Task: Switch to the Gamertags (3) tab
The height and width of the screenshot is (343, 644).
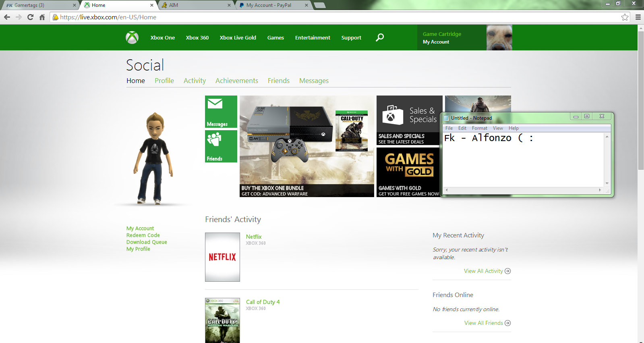Action: 39,5
